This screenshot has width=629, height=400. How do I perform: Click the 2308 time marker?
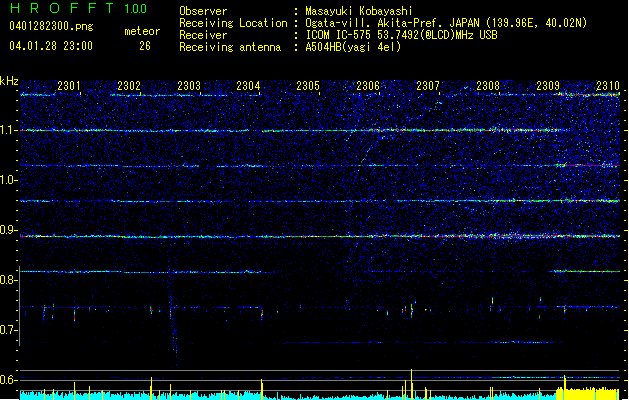(x=488, y=86)
